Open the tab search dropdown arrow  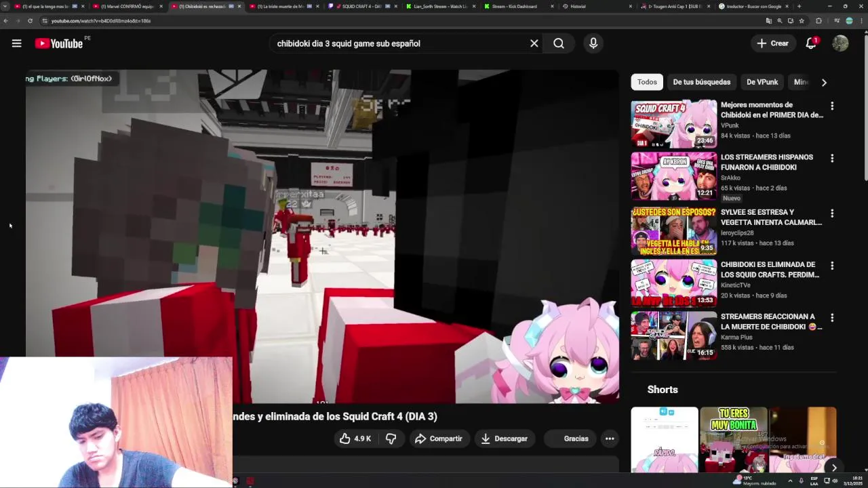point(5,6)
